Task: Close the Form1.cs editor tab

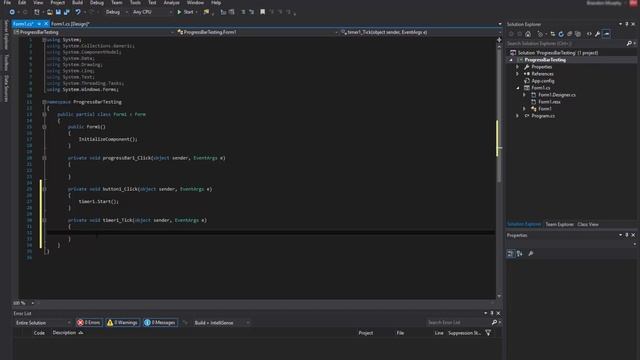Action: (x=46, y=24)
